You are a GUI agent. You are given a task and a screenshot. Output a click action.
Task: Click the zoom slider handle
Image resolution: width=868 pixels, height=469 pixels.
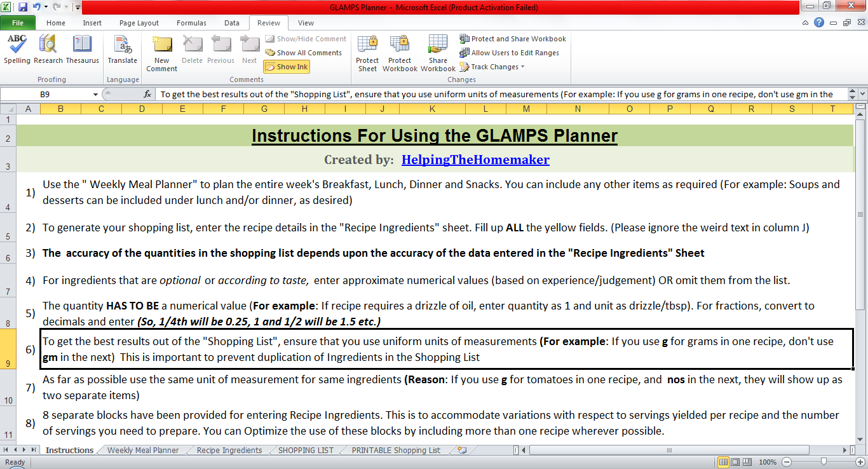(824, 462)
